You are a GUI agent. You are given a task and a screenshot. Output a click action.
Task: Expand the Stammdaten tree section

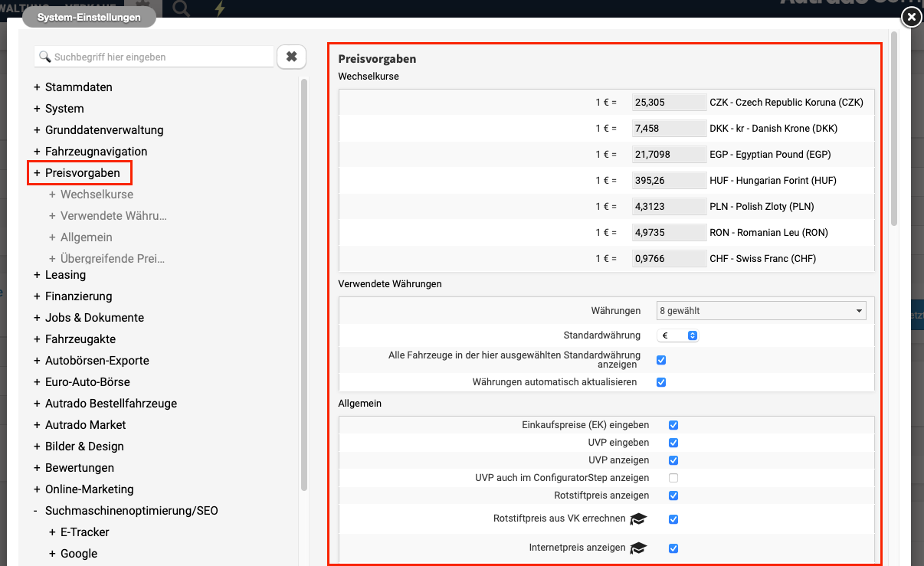coord(78,87)
